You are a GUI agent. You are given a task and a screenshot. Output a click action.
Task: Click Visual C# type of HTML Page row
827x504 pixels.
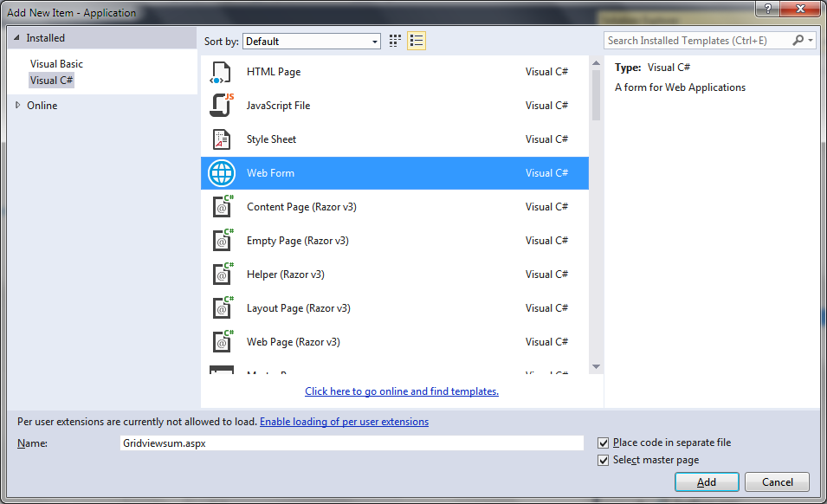(x=546, y=72)
